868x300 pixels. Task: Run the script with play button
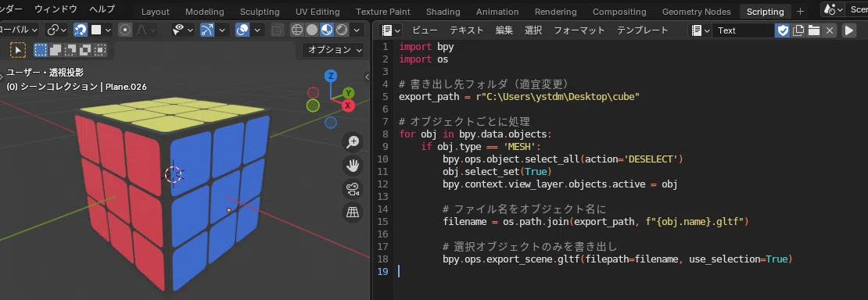(x=848, y=30)
